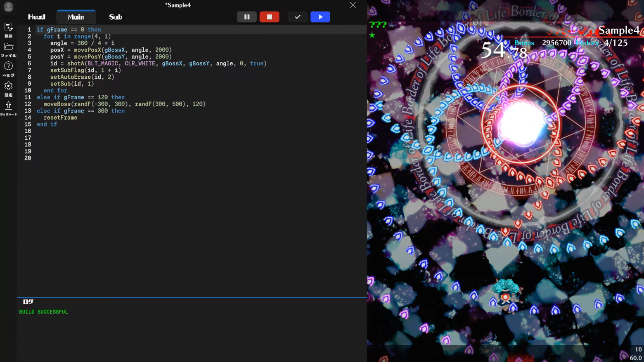Click the 4/125 history count
The height and width of the screenshot is (362, 644).
point(616,43)
